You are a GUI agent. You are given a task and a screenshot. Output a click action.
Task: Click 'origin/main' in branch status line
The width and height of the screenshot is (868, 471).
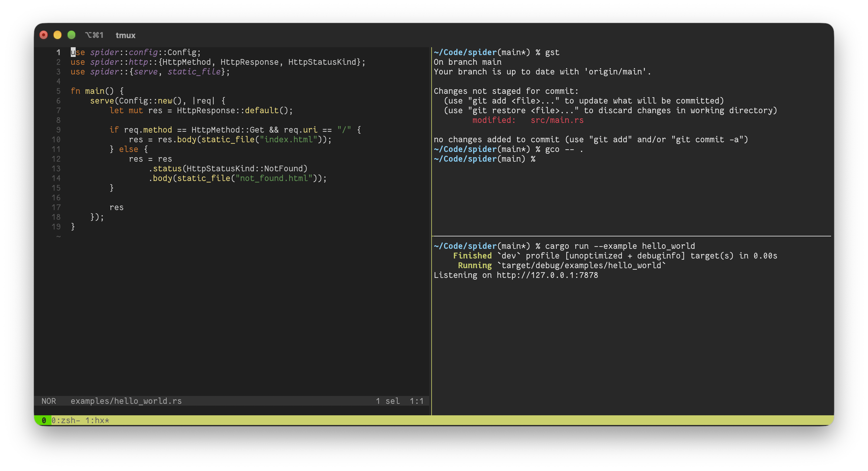coord(615,72)
